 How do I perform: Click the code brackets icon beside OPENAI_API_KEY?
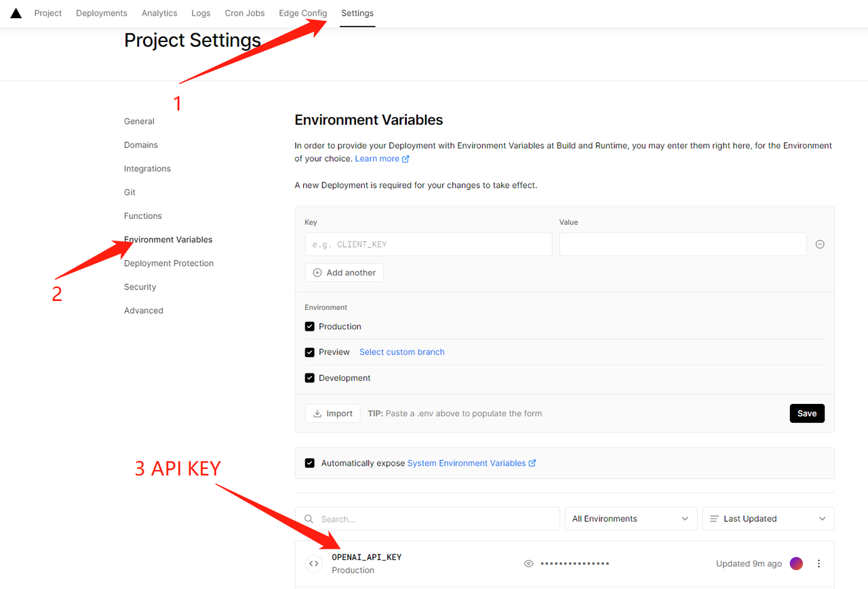(313, 563)
